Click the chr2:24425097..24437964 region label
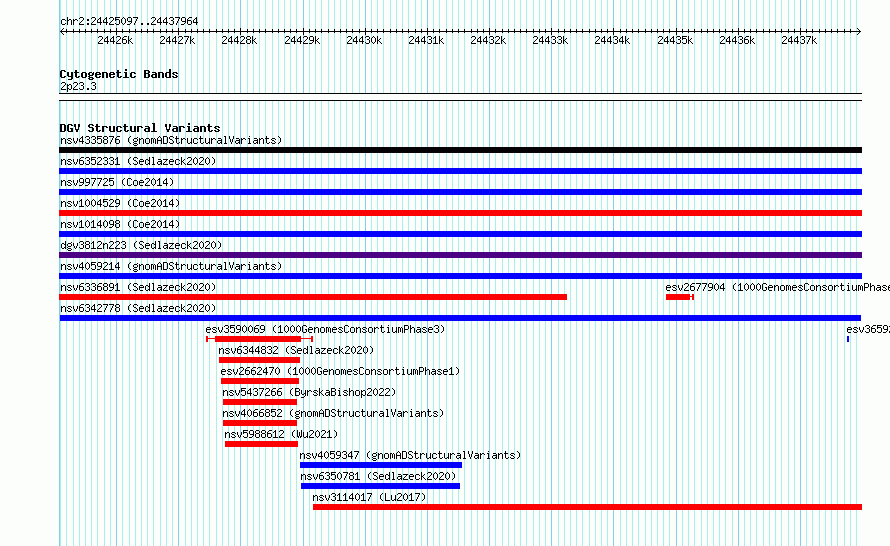This screenshot has height=546, width=890. coord(129,22)
